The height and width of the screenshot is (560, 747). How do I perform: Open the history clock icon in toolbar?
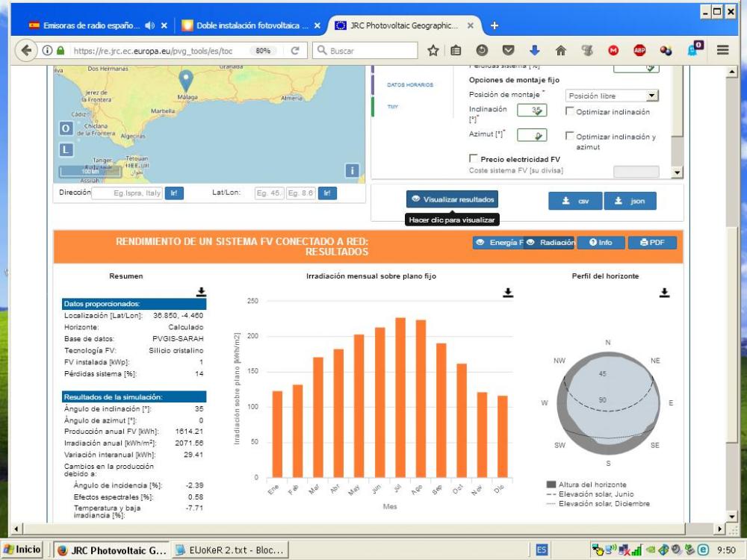[482, 50]
